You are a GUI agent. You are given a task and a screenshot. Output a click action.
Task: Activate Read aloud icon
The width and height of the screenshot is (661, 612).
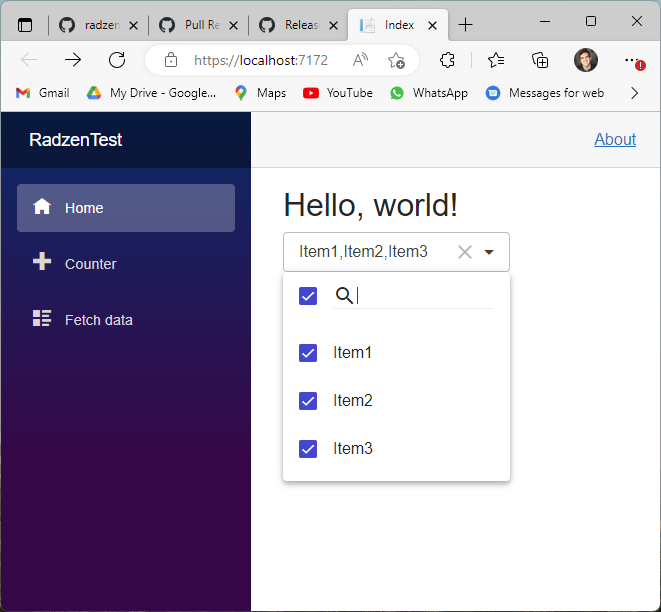360,60
